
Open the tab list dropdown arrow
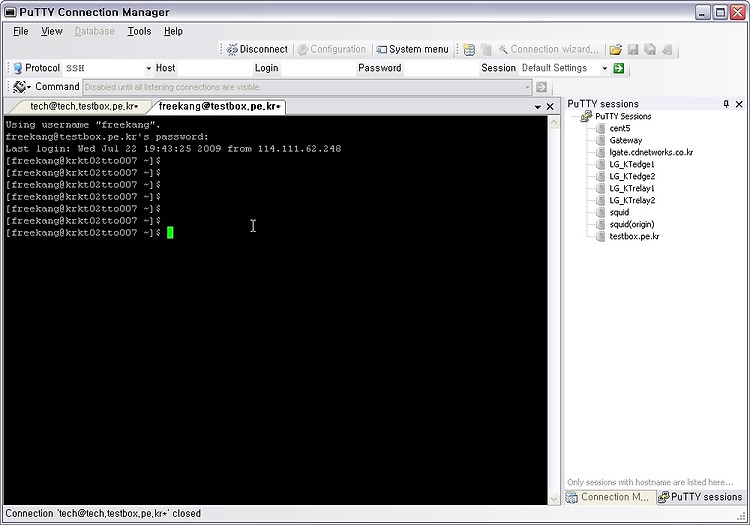(538, 107)
